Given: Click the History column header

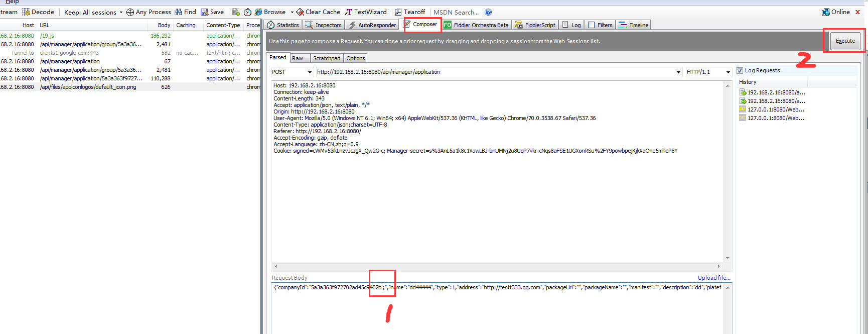Looking at the screenshot, I should tap(772, 82).
